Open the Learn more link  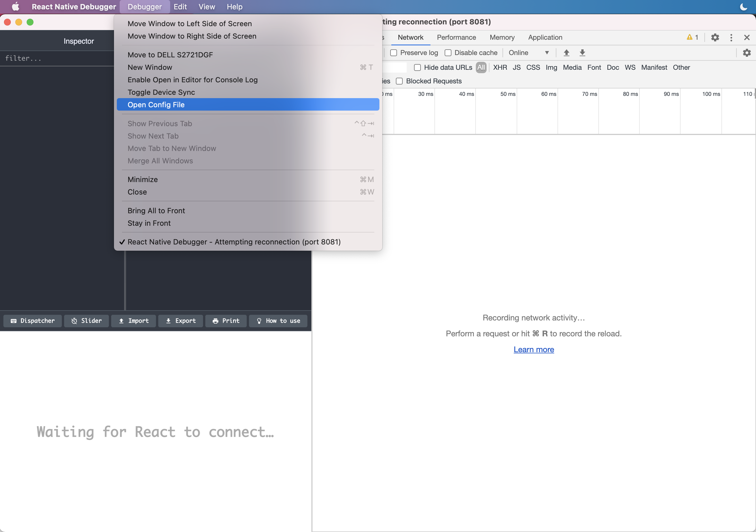click(533, 349)
